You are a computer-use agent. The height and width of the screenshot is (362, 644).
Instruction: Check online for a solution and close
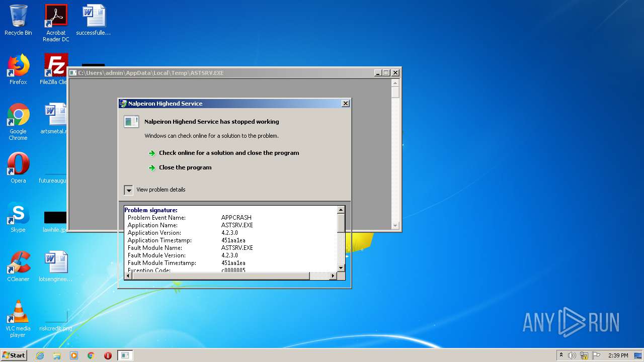pyautogui.click(x=229, y=153)
